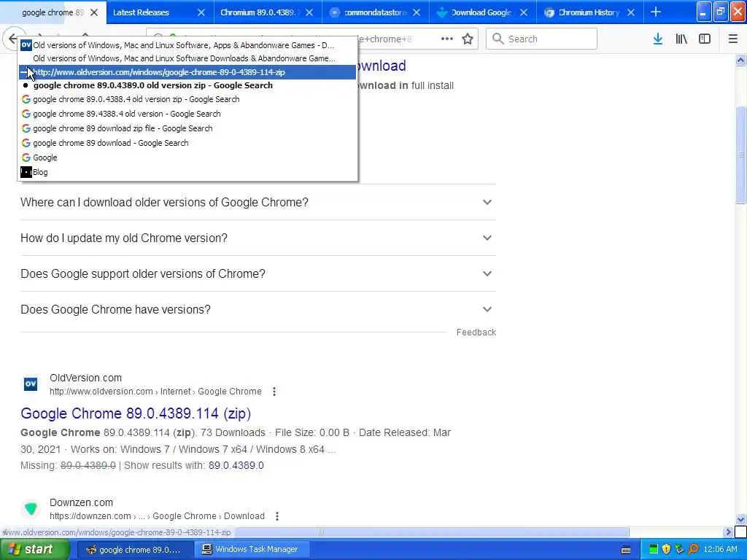The height and width of the screenshot is (560, 747).
Task: Click the OldVersion.com favicon in results
Action: point(31,384)
